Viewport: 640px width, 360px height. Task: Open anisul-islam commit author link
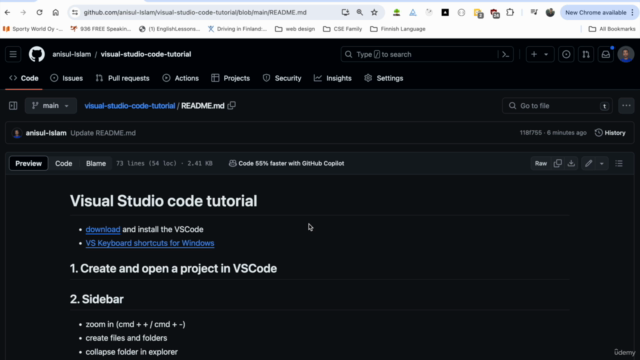point(46,133)
